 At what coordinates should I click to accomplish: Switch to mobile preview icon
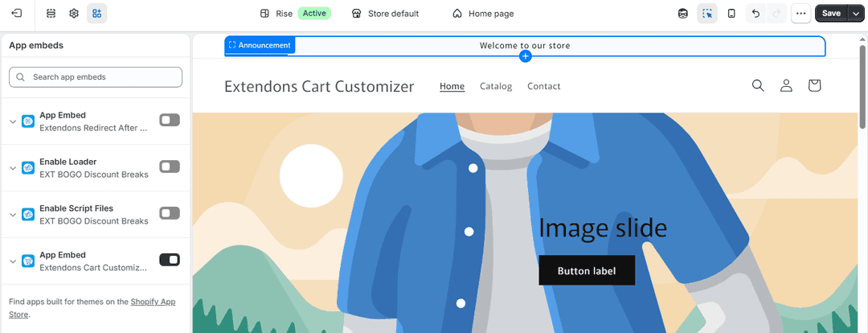[731, 14]
